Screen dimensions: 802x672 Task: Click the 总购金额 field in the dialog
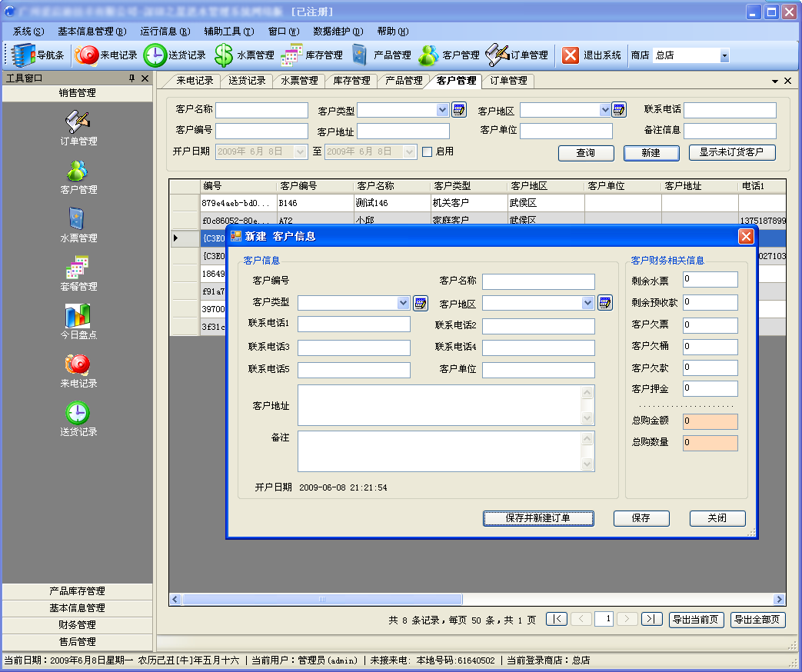click(x=710, y=422)
